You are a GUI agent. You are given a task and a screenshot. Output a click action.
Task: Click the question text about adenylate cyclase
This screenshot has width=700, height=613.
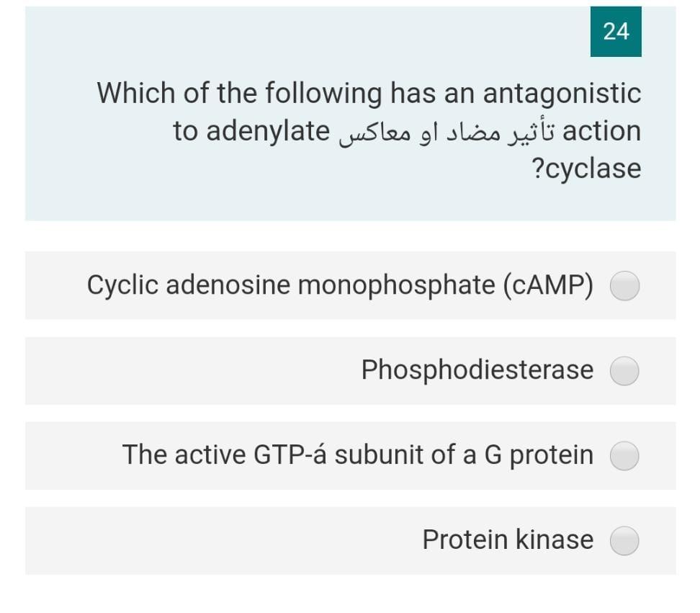click(369, 130)
